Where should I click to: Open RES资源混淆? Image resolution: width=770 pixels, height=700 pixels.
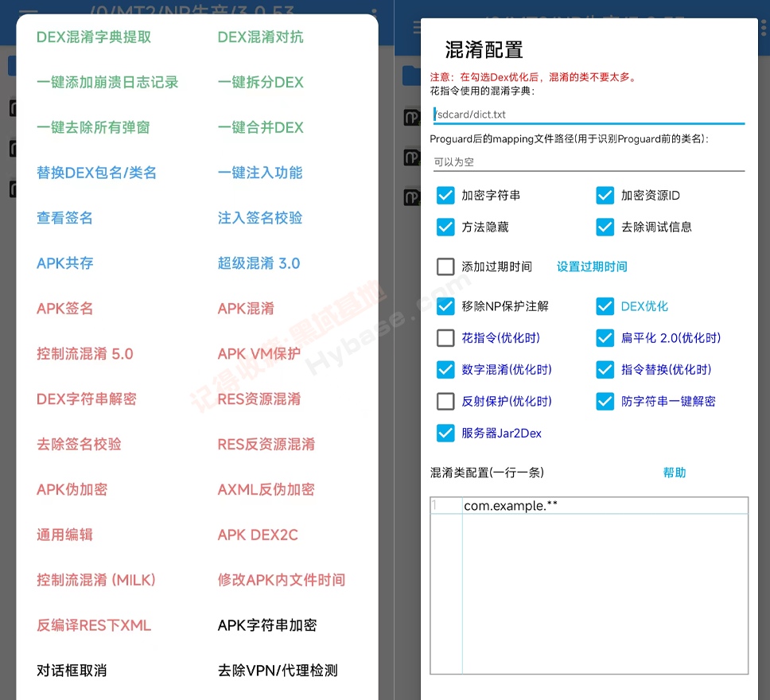(x=259, y=399)
